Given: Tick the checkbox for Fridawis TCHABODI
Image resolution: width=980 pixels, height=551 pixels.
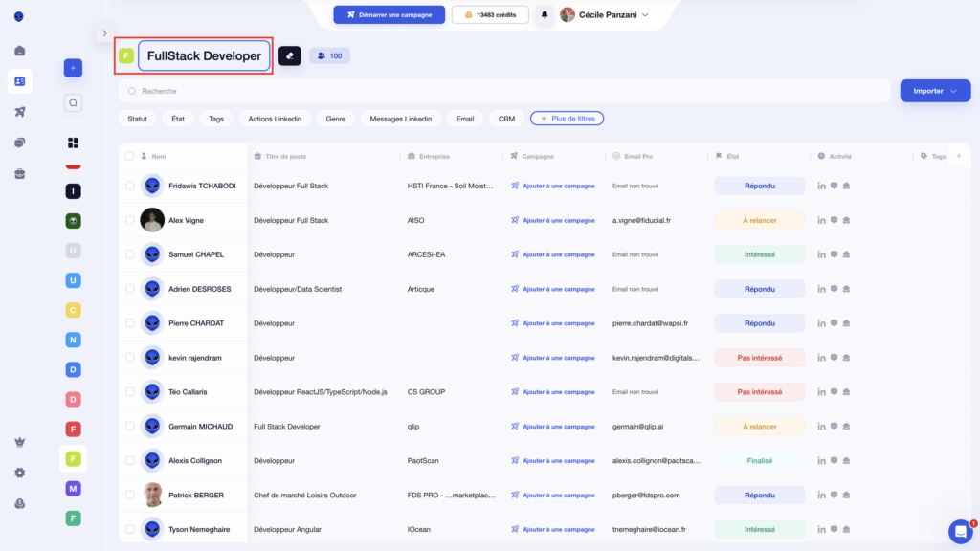Looking at the screenshot, I should [x=129, y=186].
